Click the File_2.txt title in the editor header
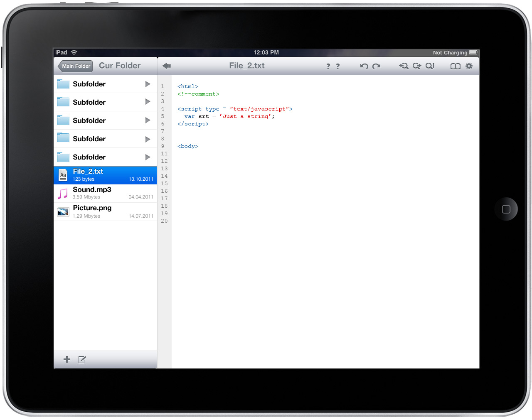 pos(247,66)
